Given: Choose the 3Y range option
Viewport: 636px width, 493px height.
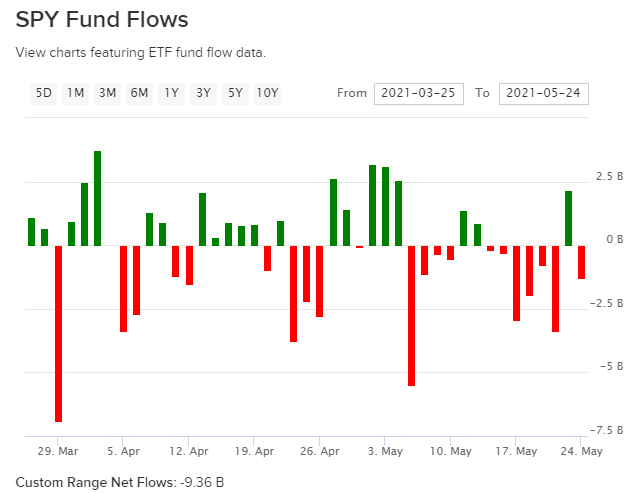Looking at the screenshot, I should click(204, 93).
